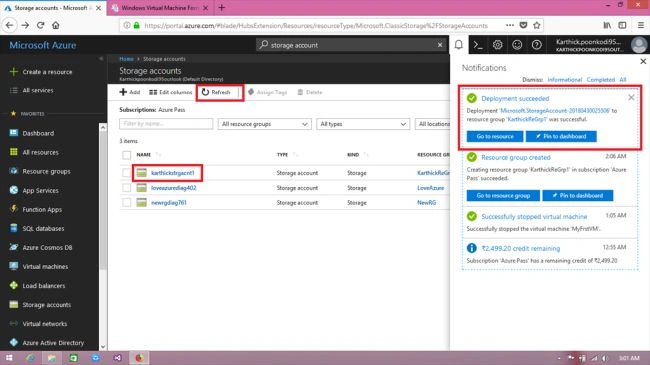Open NewRG resource group link
The image size is (650, 365).
pos(427,203)
